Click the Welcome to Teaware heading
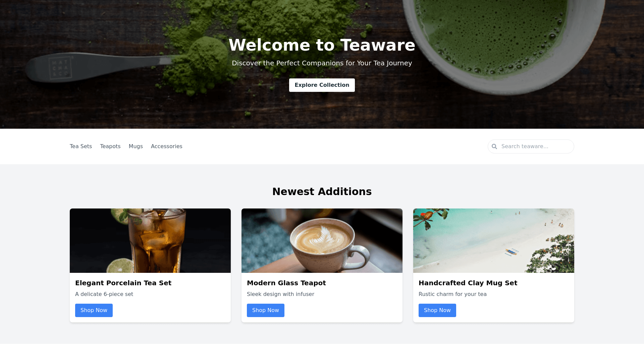The image size is (644, 362). coord(322,45)
